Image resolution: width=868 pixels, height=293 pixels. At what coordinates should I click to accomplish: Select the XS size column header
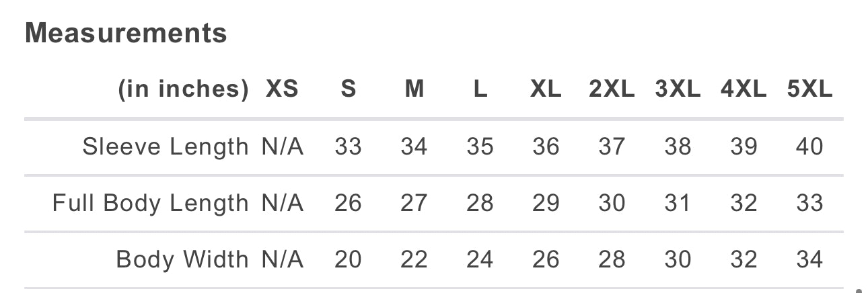282,89
